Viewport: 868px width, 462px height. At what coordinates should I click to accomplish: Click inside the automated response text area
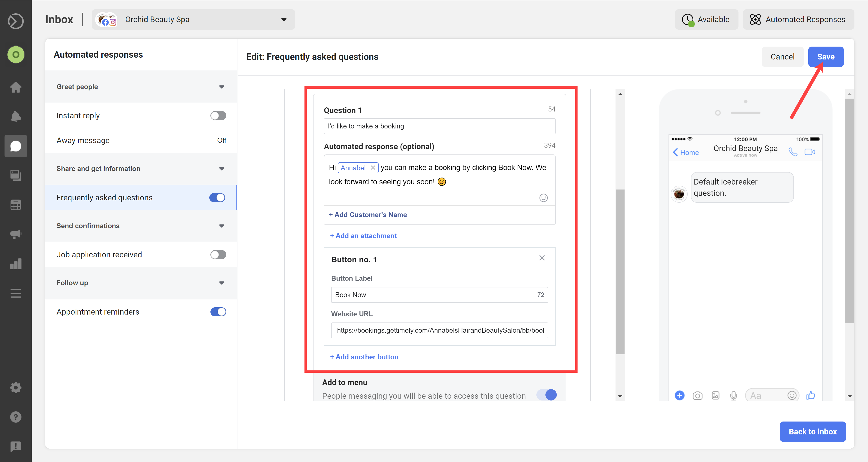[x=439, y=180]
